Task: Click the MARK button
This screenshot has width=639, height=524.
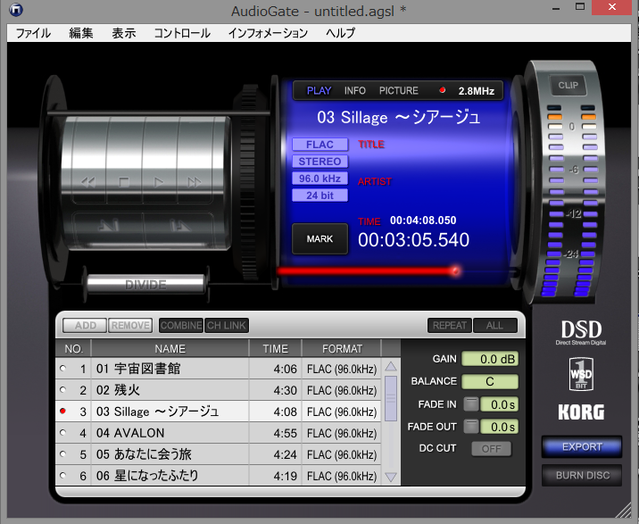Action: click(x=320, y=239)
